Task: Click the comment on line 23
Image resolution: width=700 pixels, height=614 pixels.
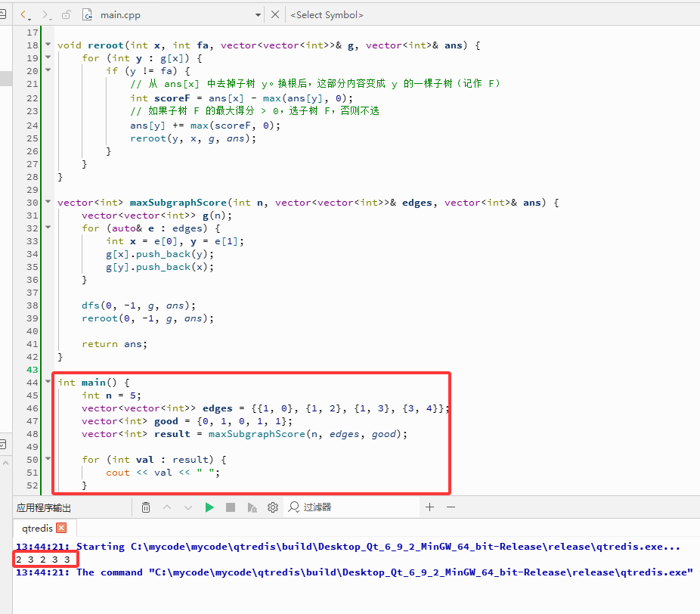Action: pyautogui.click(x=255, y=110)
